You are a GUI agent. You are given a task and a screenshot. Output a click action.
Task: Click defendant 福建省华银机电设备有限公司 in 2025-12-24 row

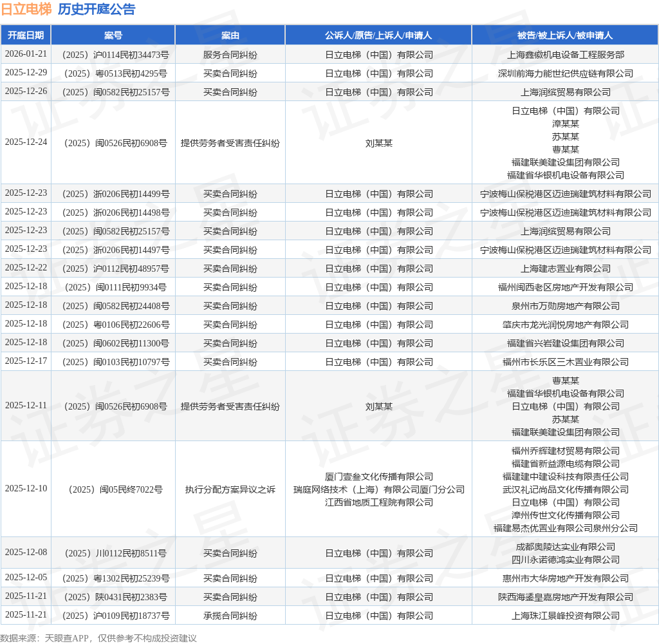tap(565, 175)
